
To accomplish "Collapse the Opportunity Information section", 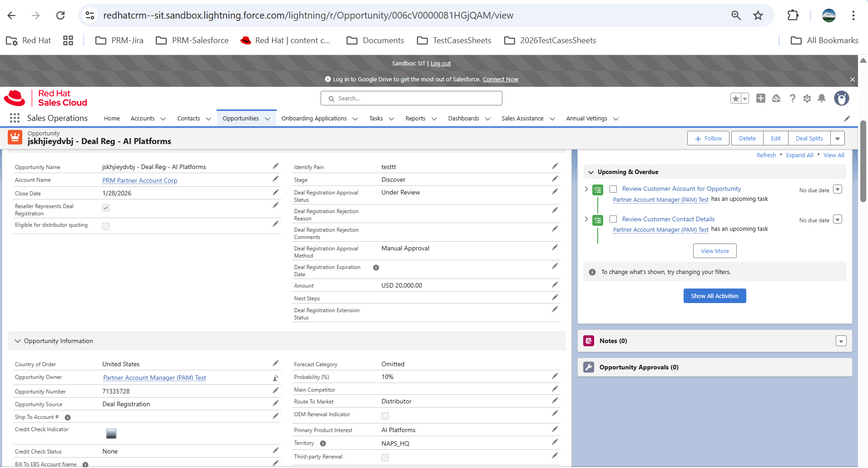I will pos(18,341).
